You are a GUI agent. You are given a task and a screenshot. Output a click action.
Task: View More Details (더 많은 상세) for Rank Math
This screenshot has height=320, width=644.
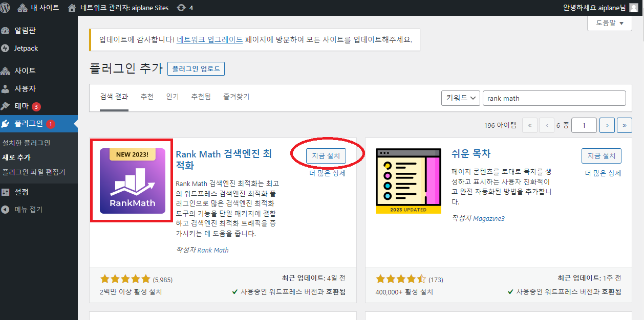pos(328,173)
